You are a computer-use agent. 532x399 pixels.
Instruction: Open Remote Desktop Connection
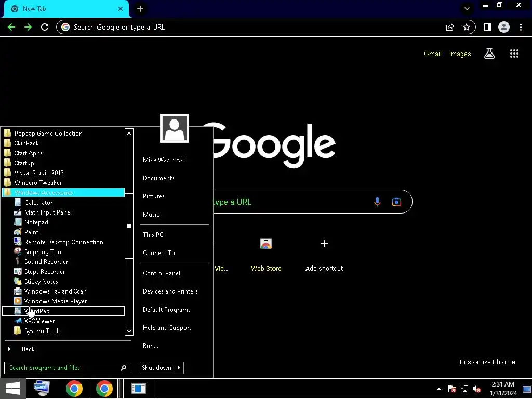tap(63, 242)
